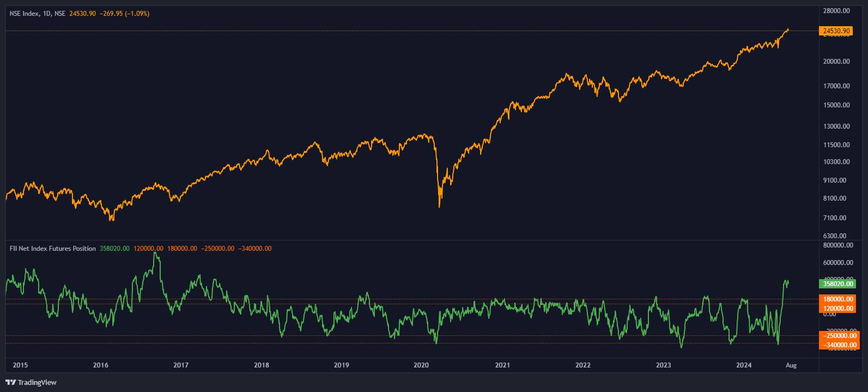
Task: Click the orange −250000.00 level label
Action: click(x=837, y=336)
